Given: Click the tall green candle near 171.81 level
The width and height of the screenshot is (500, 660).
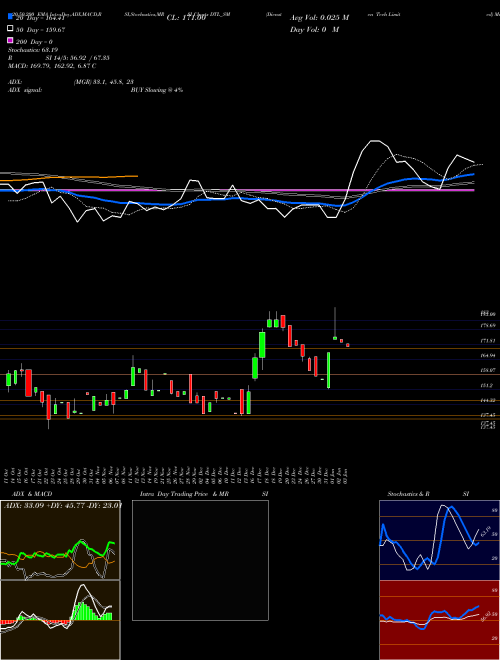Looking at the screenshot, I should click(x=262, y=345).
